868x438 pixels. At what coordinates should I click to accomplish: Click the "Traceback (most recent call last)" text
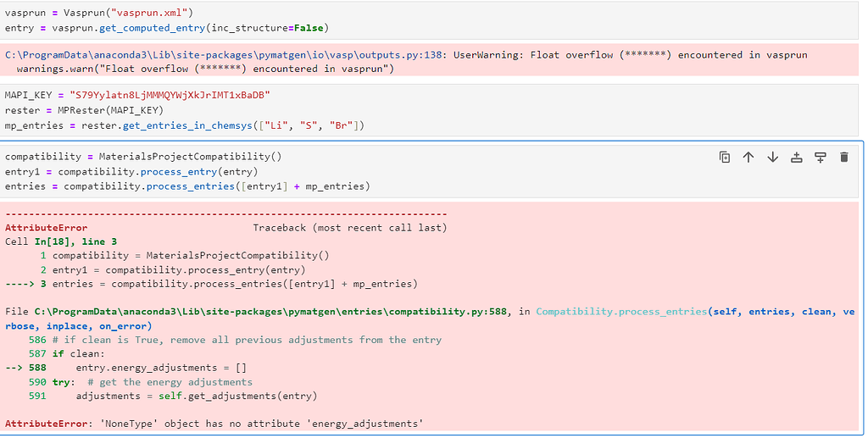pos(350,228)
